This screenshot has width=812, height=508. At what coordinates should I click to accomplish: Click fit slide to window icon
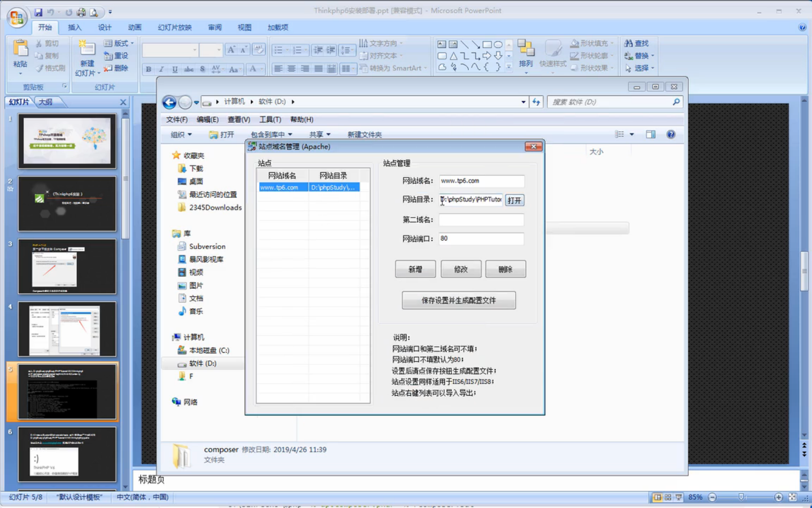792,497
